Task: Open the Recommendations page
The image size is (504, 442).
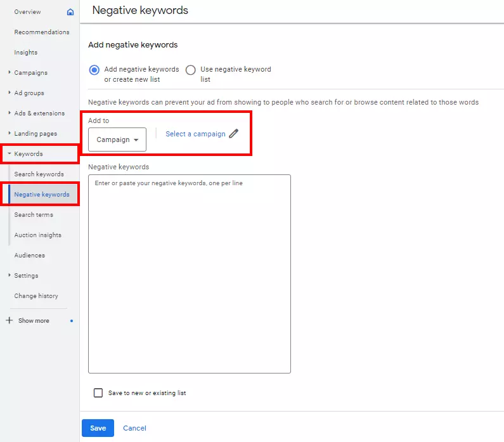Action: (42, 32)
